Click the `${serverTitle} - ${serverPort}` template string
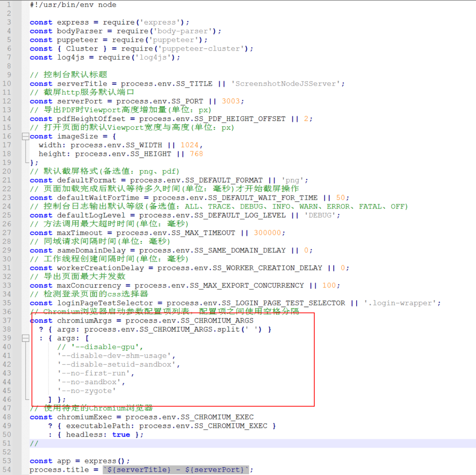Viewport: 476px width, 475px height. [176, 470]
